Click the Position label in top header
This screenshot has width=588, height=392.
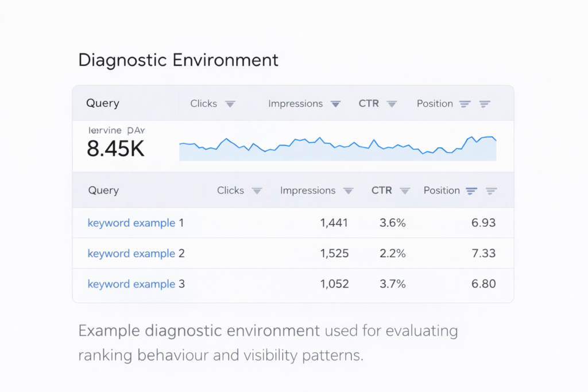(x=435, y=104)
